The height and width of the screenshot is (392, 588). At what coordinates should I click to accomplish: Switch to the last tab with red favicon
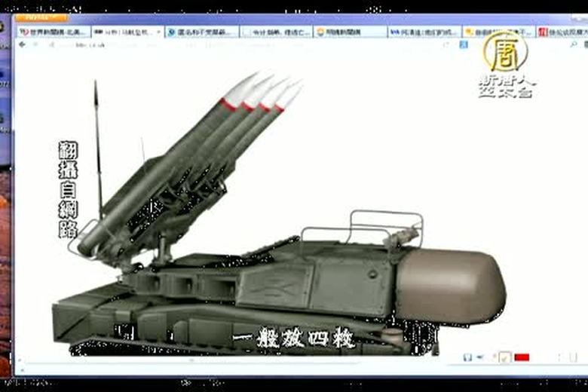click(562, 32)
